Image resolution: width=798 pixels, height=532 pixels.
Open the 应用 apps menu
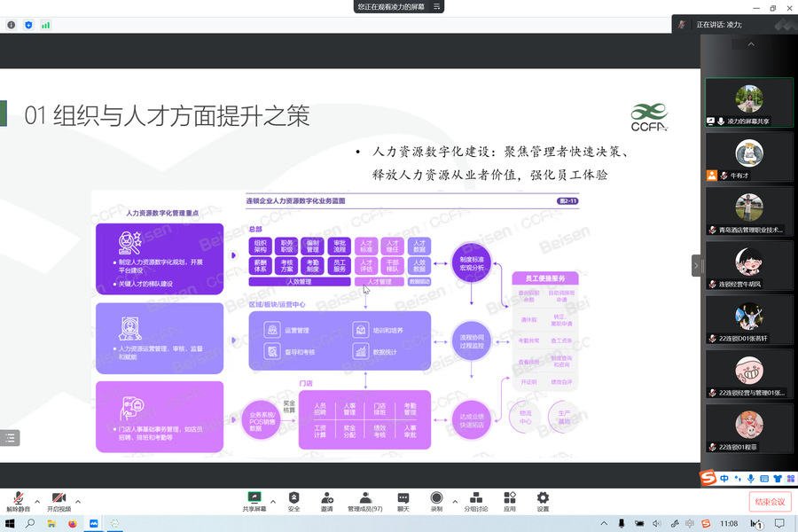coord(510,500)
